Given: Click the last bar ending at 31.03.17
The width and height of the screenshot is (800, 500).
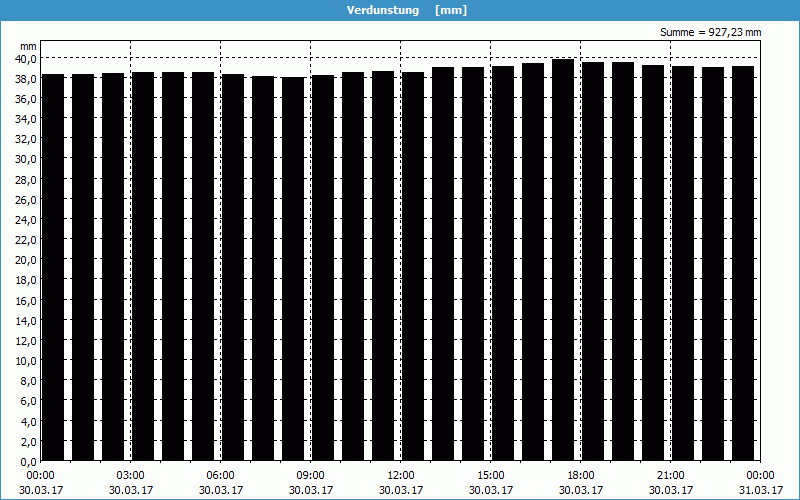Looking at the screenshot, I should 743,264.
